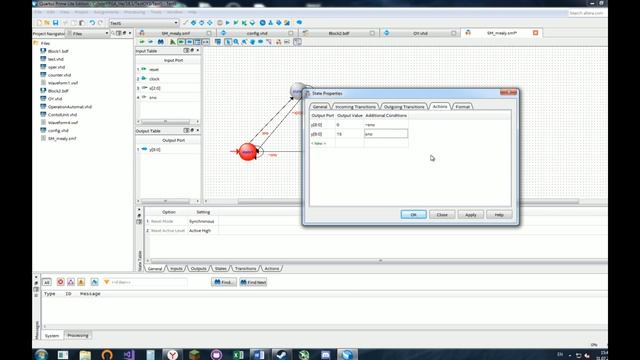Click the < New > row in Actions table
Screen dimensions: 640x360
pos(318,143)
